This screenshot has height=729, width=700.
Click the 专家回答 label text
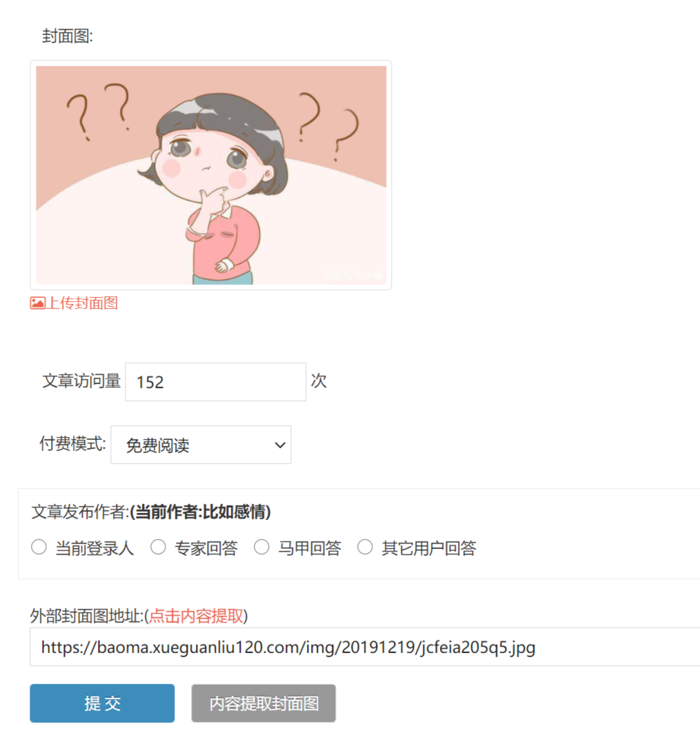pos(206,548)
